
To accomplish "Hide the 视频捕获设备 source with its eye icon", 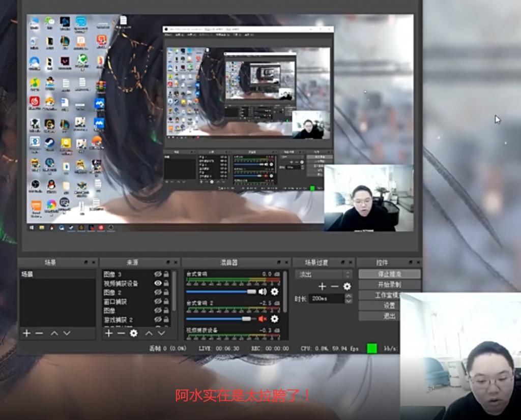I will 158,283.
